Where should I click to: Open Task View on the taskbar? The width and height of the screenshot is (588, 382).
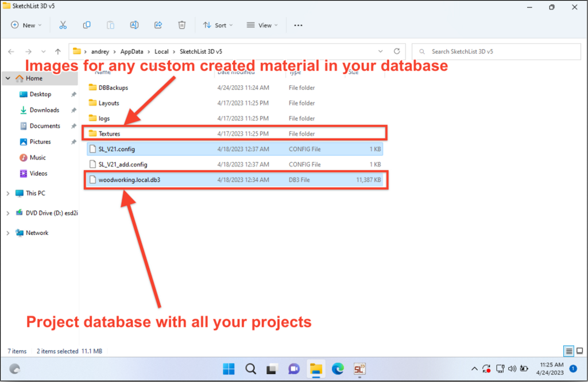[272, 369]
